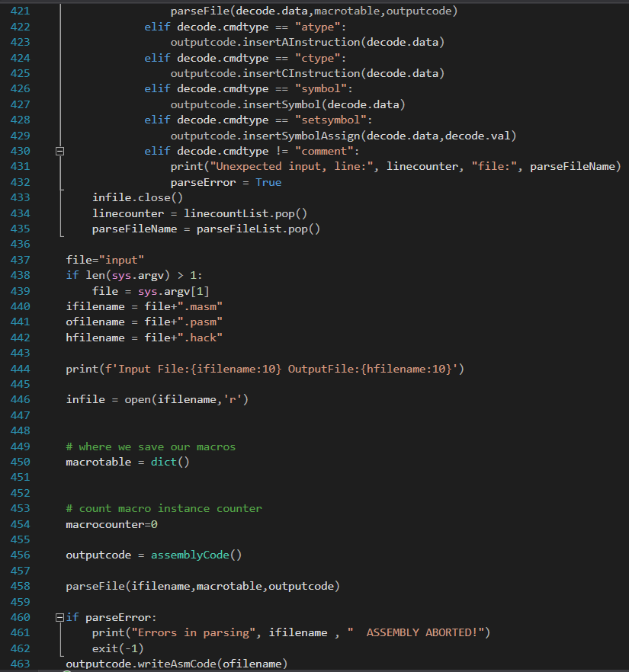
Task: Collapse the 'if parseError:' block
Action: click(60, 618)
